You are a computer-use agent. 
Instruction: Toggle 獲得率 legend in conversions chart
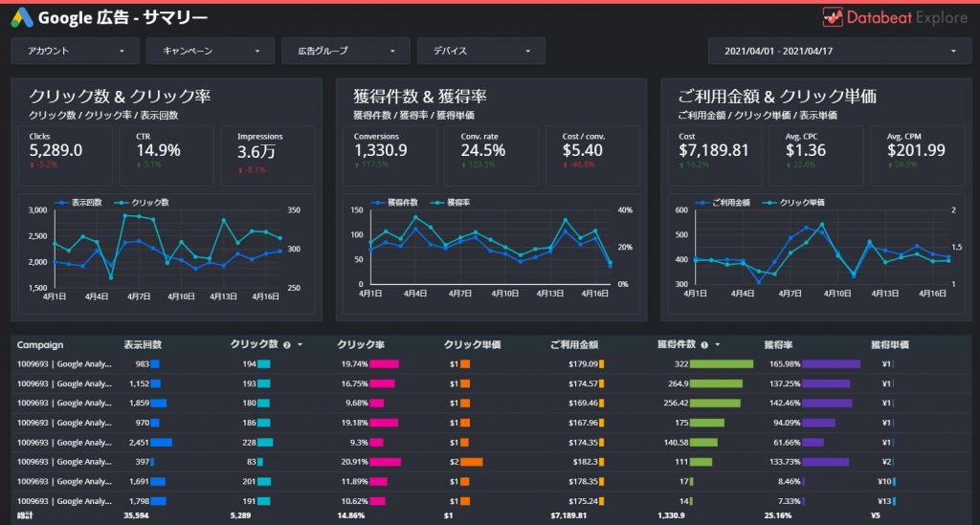[451, 203]
